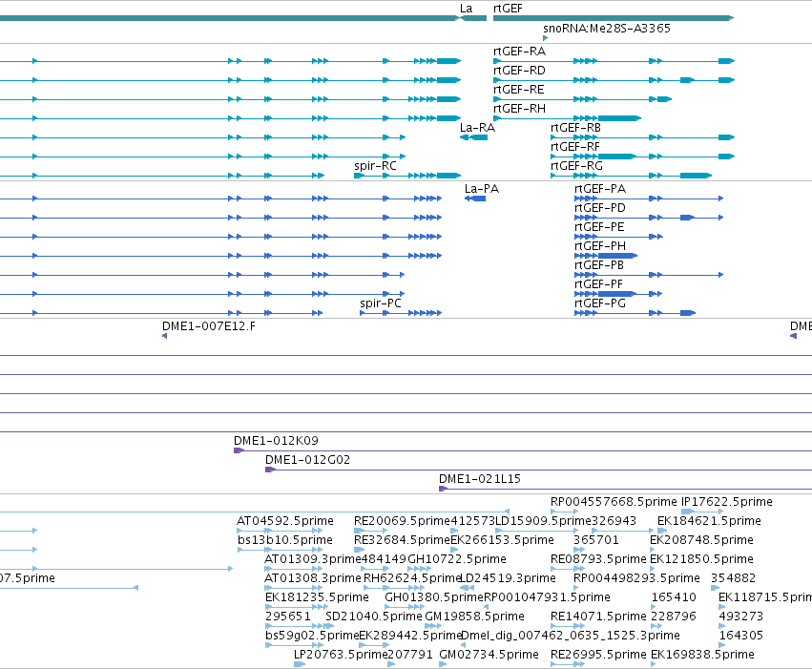Screen dimensions: 812x669
Task: Select the 365701 EST label
Action: coord(596,540)
